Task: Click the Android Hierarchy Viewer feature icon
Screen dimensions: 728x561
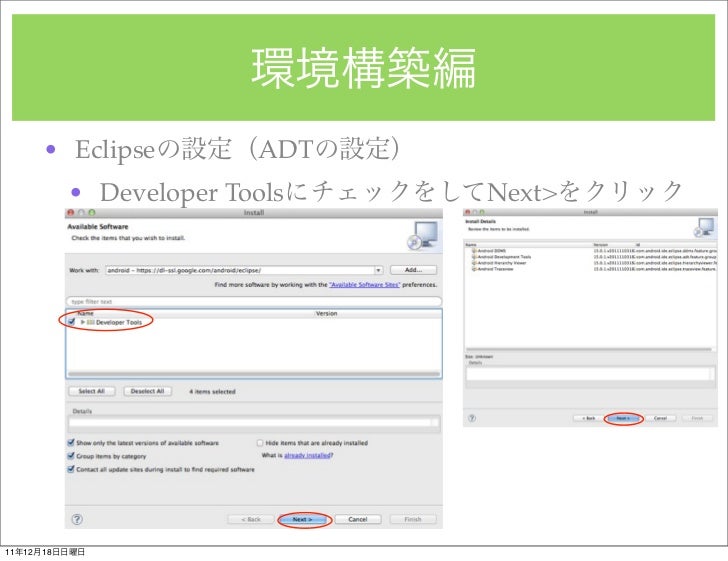Action: pos(474,263)
